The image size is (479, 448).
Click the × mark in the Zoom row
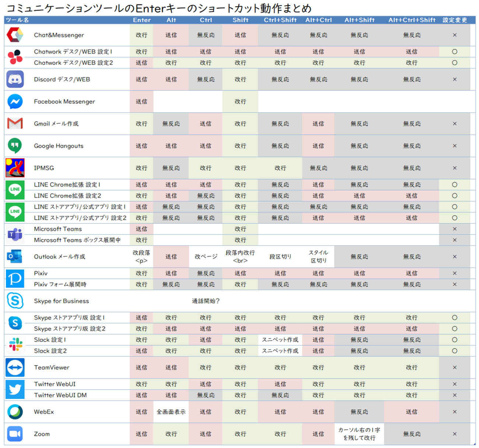coord(455,434)
